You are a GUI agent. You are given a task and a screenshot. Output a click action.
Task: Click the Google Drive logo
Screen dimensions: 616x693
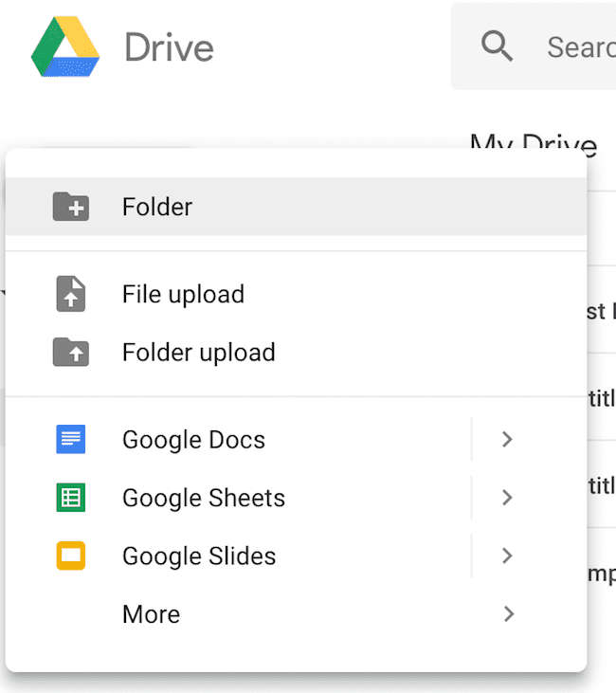[x=65, y=46]
